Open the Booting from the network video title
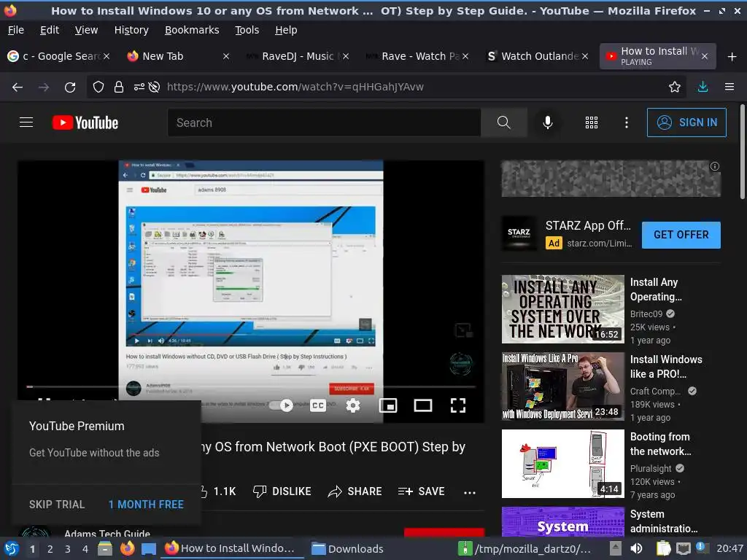747x560 pixels. pos(660,444)
